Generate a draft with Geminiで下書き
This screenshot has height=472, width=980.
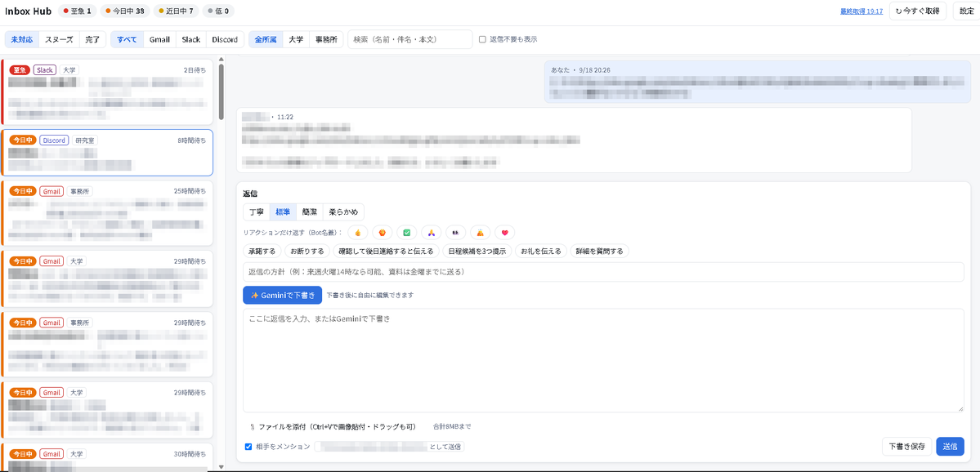283,295
